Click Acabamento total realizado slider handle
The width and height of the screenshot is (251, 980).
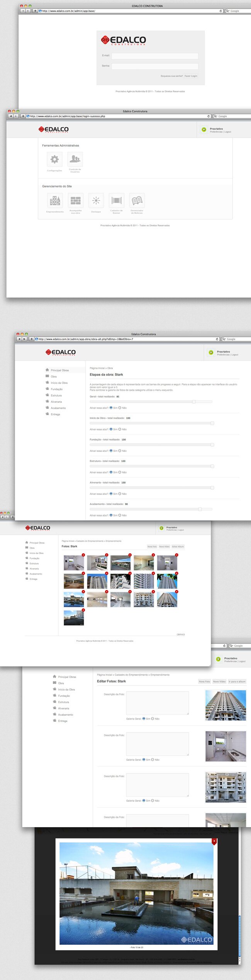coord(200,509)
